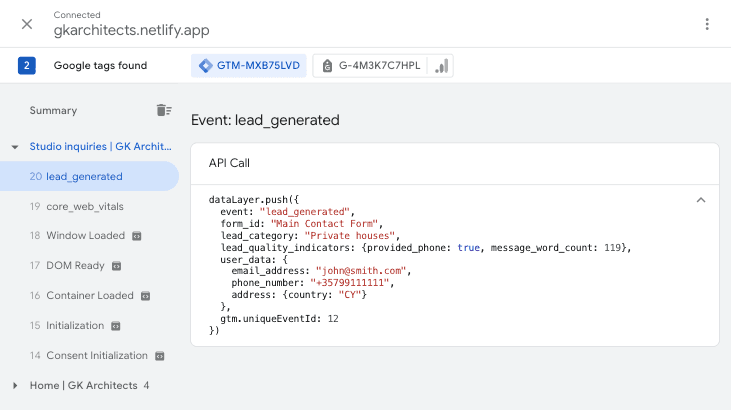Click the "+35799111111" phone number value
Image resolution: width=731 pixels, height=410 pixels.
click(x=349, y=283)
